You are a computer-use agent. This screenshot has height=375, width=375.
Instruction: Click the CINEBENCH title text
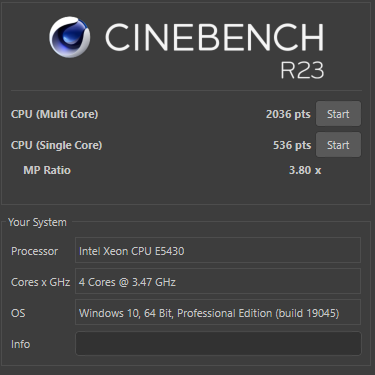214,37
